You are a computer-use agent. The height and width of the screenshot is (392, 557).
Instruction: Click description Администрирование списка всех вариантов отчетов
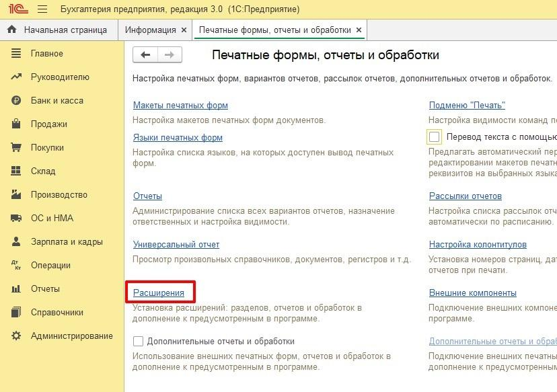point(264,217)
